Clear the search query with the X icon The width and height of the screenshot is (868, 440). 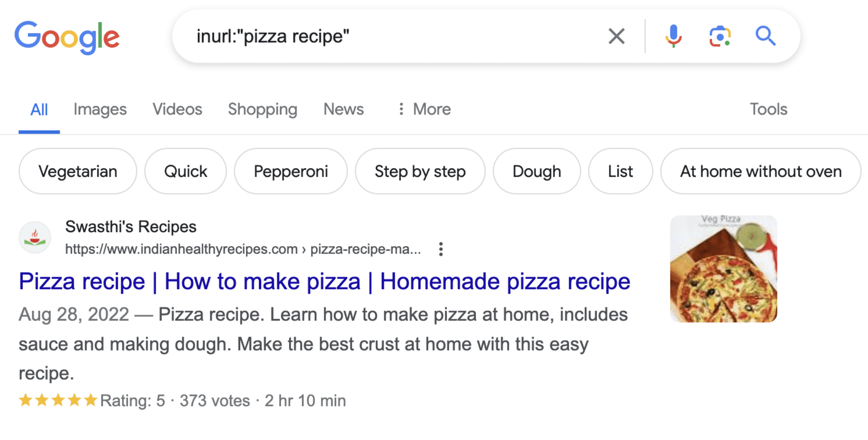pos(616,36)
